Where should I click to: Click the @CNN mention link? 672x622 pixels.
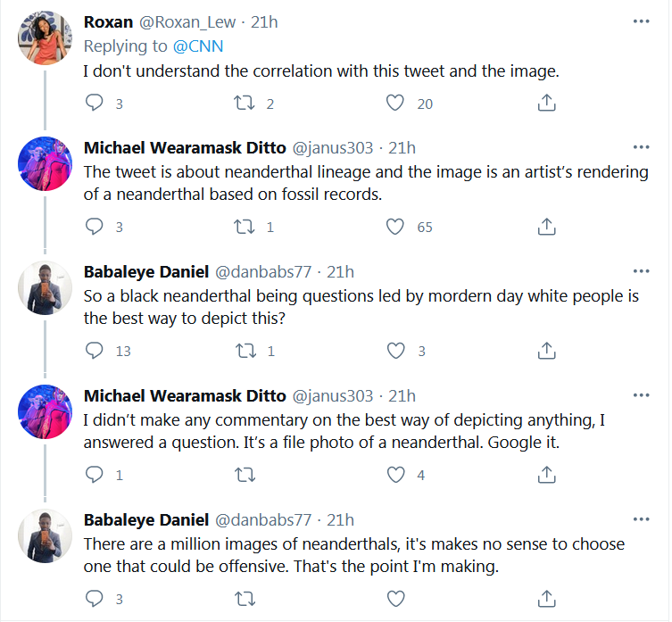198,46
